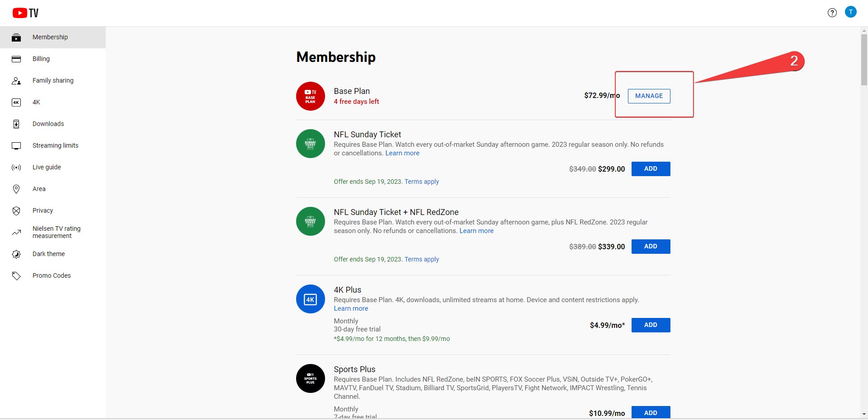
Task: Open Learn more for 4K Plus
Action: (x=350, y=308)
